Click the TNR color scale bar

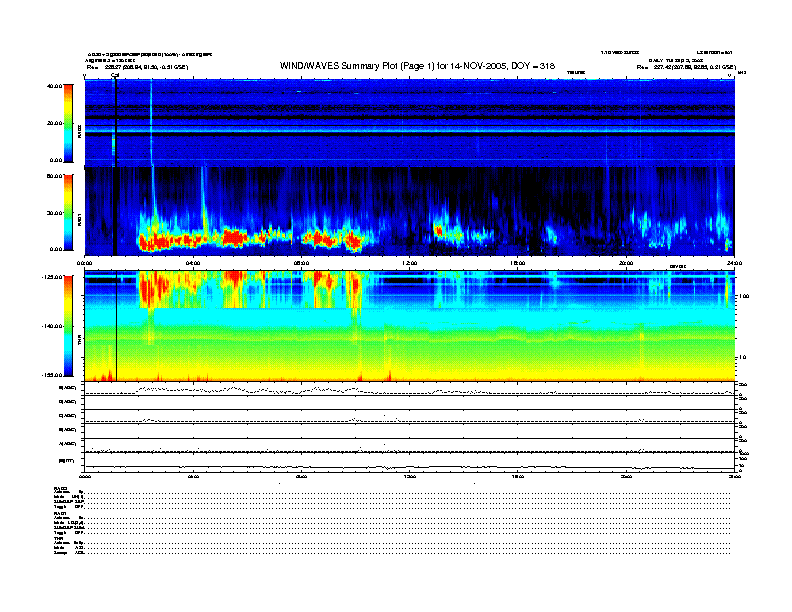[x=68, y=326]
